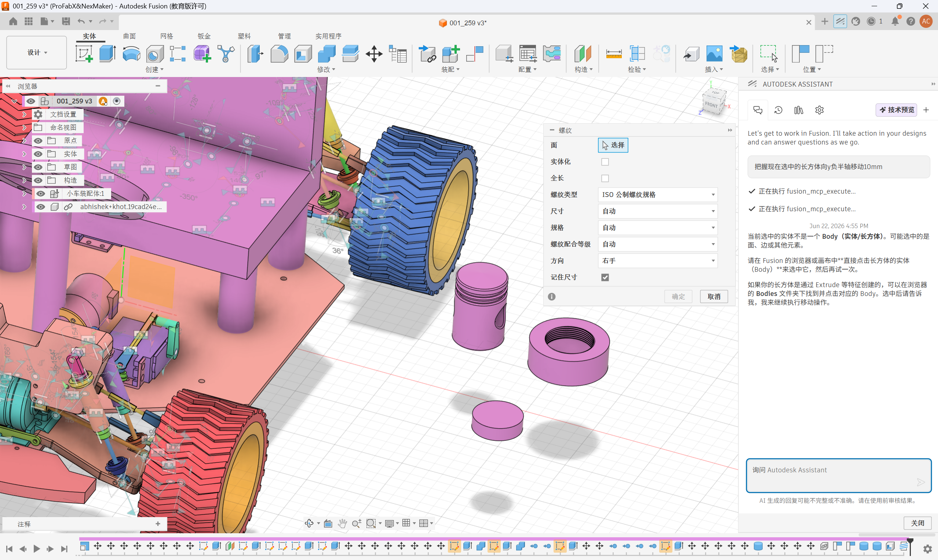938x560 pixels.
Task: Open the Assistant settings gear icon
Action: point(819,110)
